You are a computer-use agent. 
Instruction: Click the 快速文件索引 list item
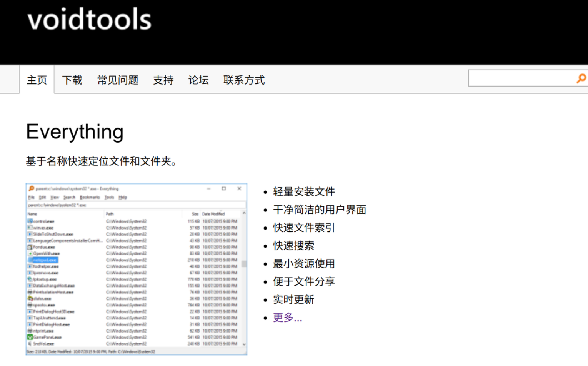pyautogui.click(x=304, y=228)
